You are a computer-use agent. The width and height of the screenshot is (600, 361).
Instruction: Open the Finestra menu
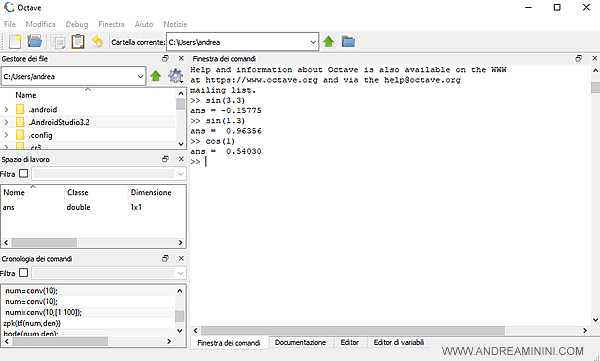pos(111,24)
